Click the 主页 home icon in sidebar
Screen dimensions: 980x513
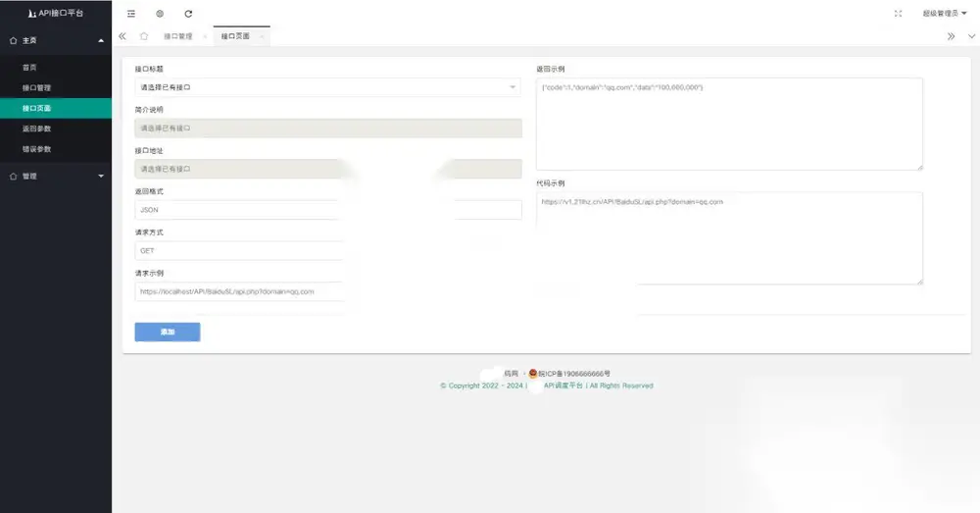click(x=13, y=40)
